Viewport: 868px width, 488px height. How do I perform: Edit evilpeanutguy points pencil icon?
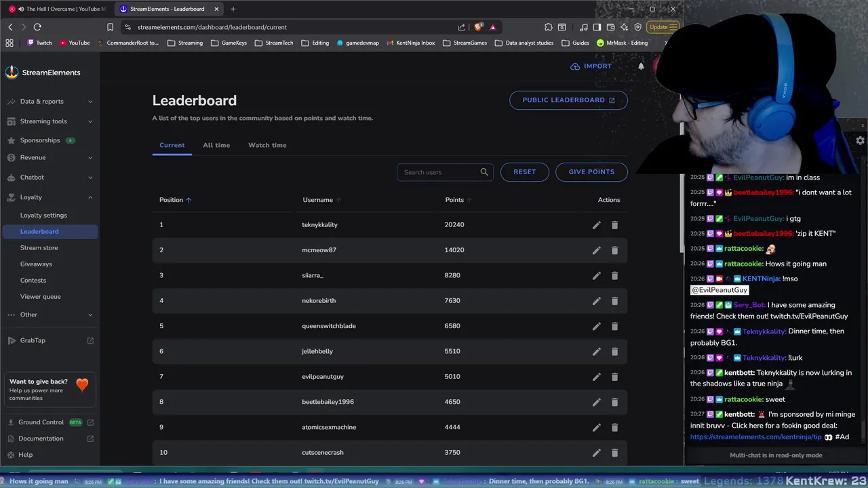tap(597, 377)
